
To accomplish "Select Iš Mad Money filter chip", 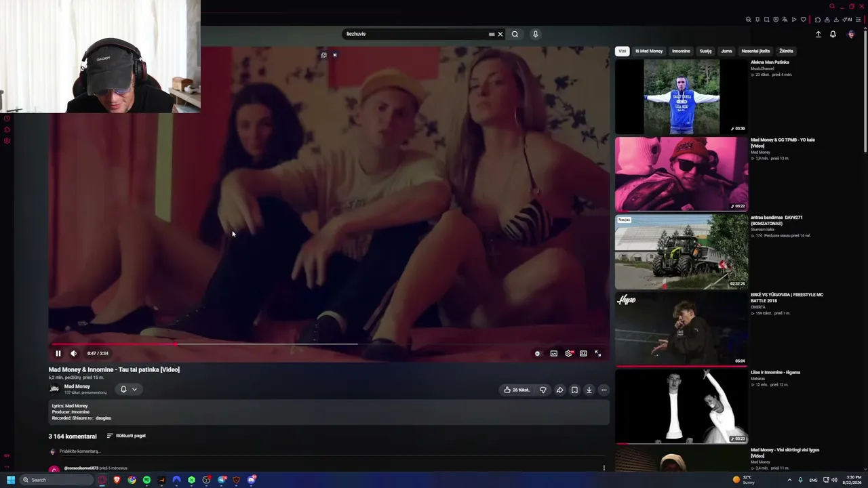I will 649,51.
